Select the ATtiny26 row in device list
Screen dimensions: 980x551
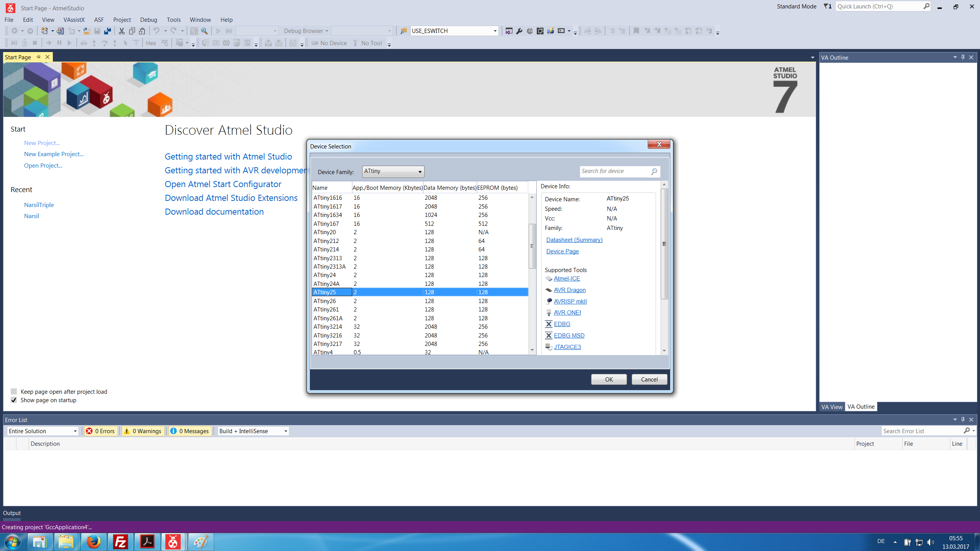[420, 301]
